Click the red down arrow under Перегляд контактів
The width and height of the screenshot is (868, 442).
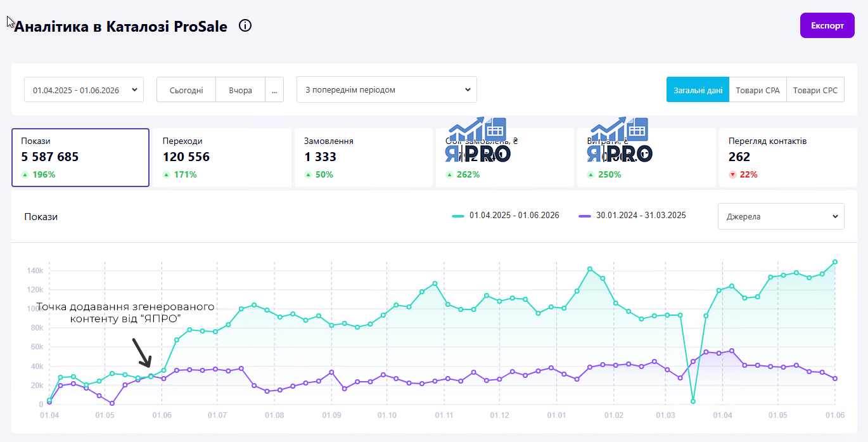(732, 174)
